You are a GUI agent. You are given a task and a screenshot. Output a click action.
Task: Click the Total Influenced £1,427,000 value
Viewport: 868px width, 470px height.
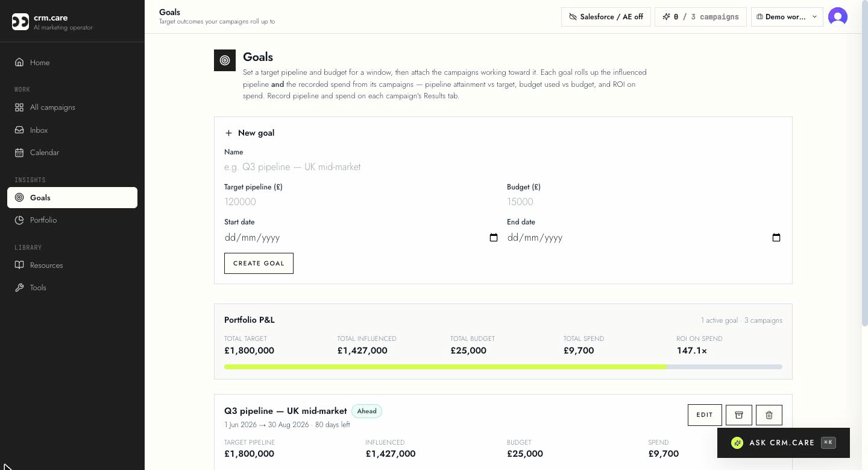362,351
